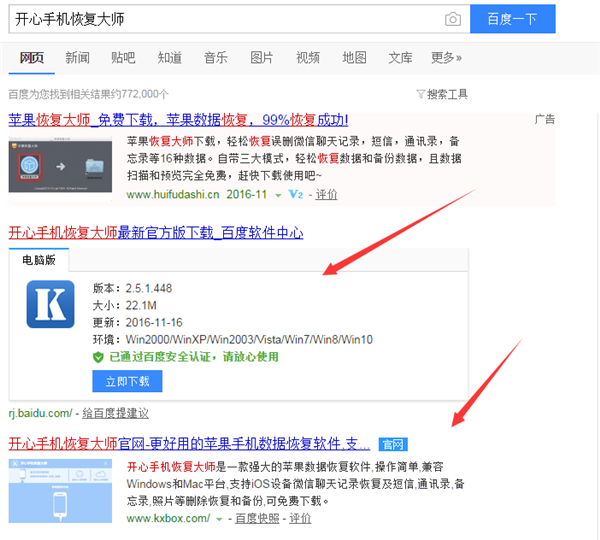This screenshot has width=600, height=540.
Task: Click 评价 link of kxbox result
Action: (x=300, y=519)
